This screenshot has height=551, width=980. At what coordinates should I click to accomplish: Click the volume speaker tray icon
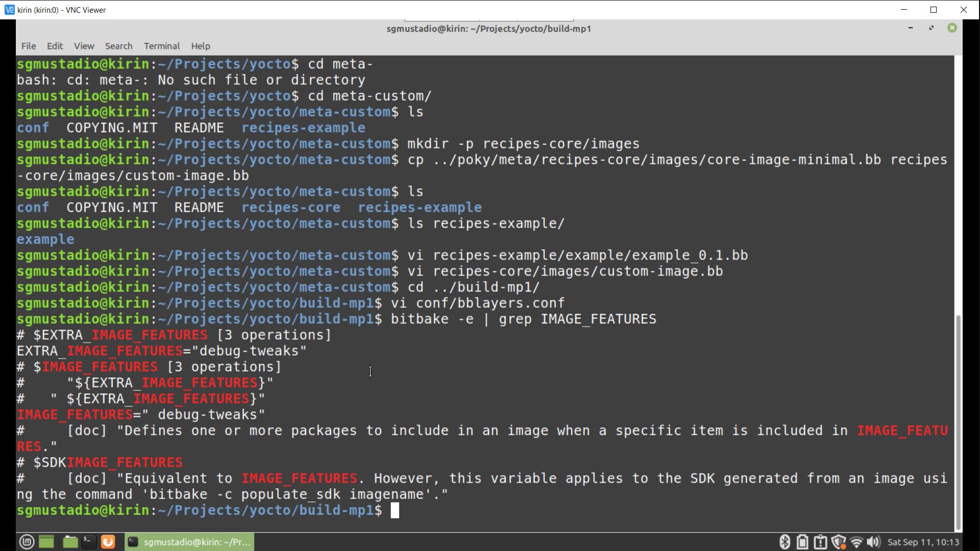point(873,542)
